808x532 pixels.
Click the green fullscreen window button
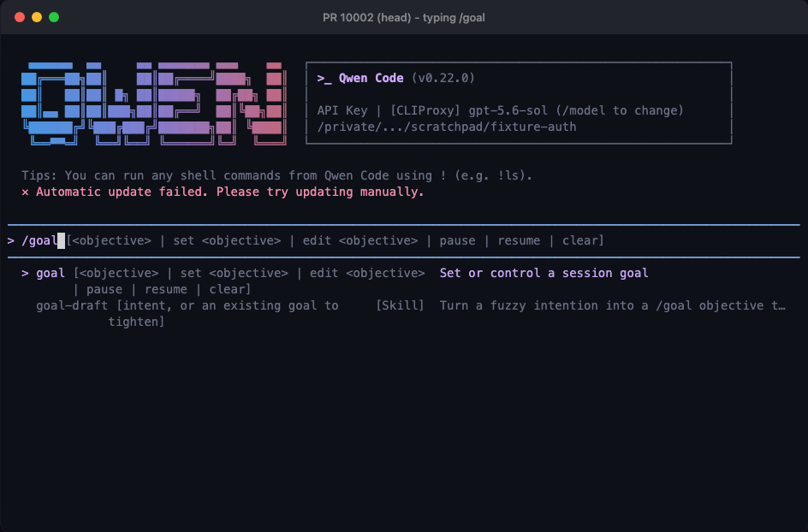(54, 17)
